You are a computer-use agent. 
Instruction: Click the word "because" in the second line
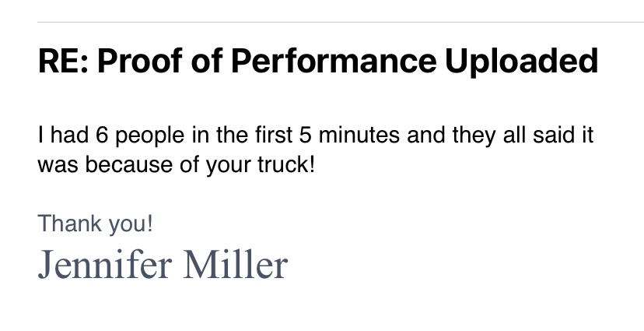(x=129, y=165)
